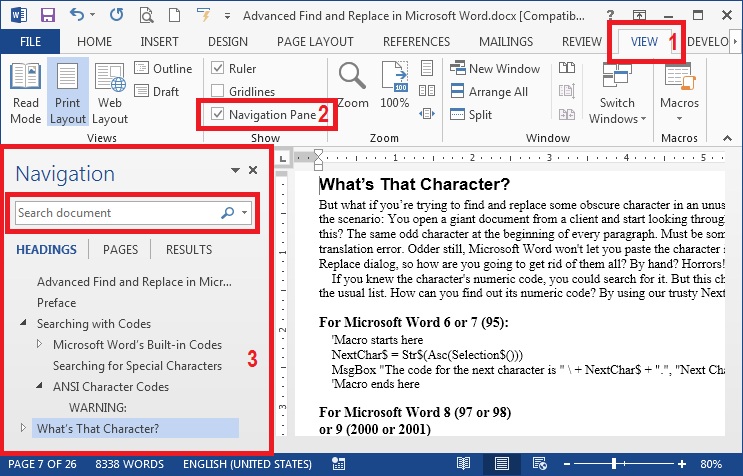Image resolution: width=743 pixels, height=476 pixels.
Task: Click zoom slider handle in status bar
Action: point(614,464)
